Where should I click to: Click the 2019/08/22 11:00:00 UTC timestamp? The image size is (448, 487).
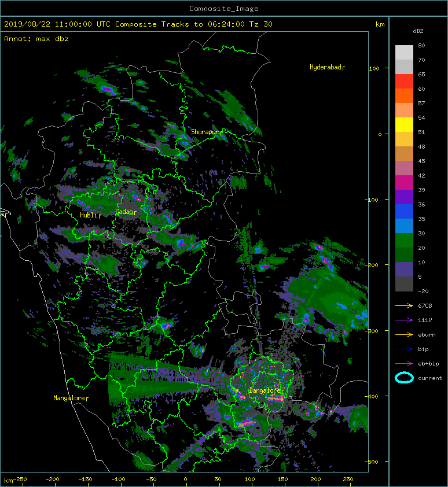57,24
